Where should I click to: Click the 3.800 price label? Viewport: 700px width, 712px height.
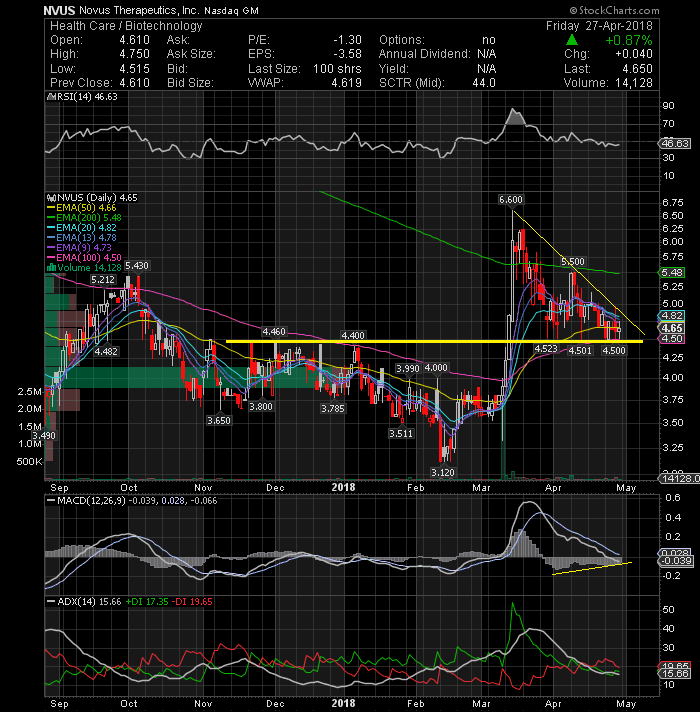point(261,406)
